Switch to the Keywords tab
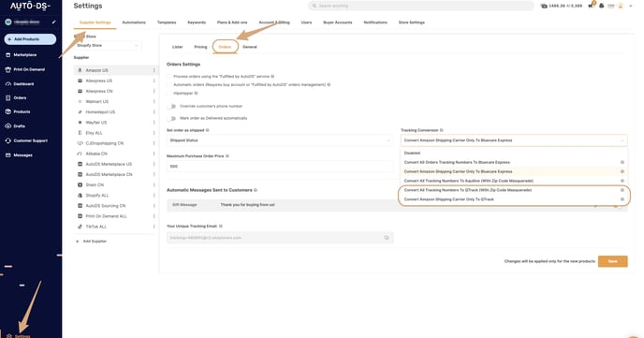Screen dimensions: 644x338 [197, 22]
